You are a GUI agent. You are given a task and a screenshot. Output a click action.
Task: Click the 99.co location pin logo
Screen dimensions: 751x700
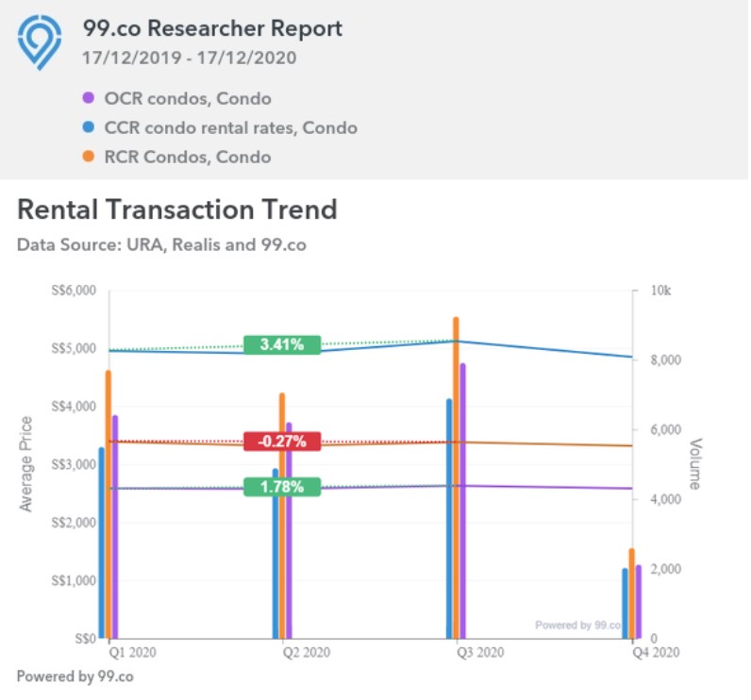click(40, 43)
